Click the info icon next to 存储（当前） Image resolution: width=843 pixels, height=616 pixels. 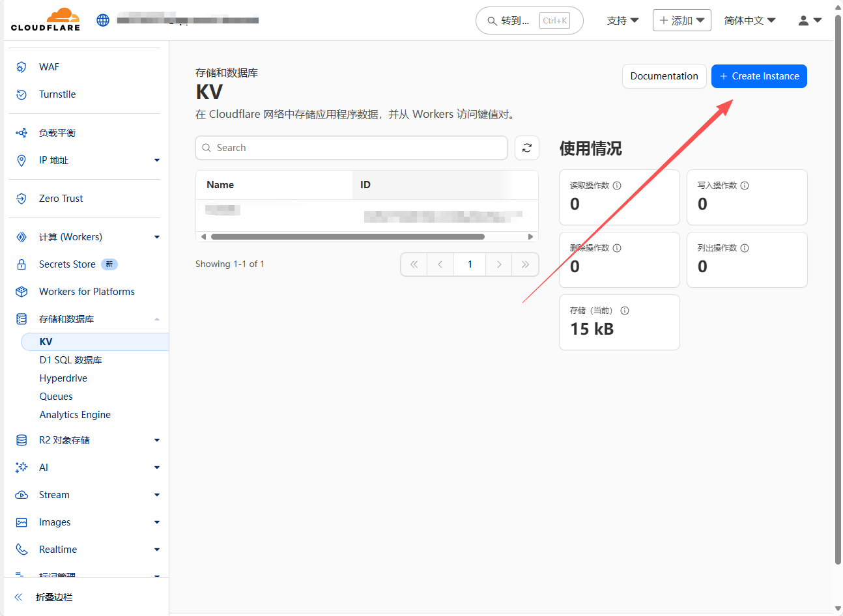pos(625,311)
